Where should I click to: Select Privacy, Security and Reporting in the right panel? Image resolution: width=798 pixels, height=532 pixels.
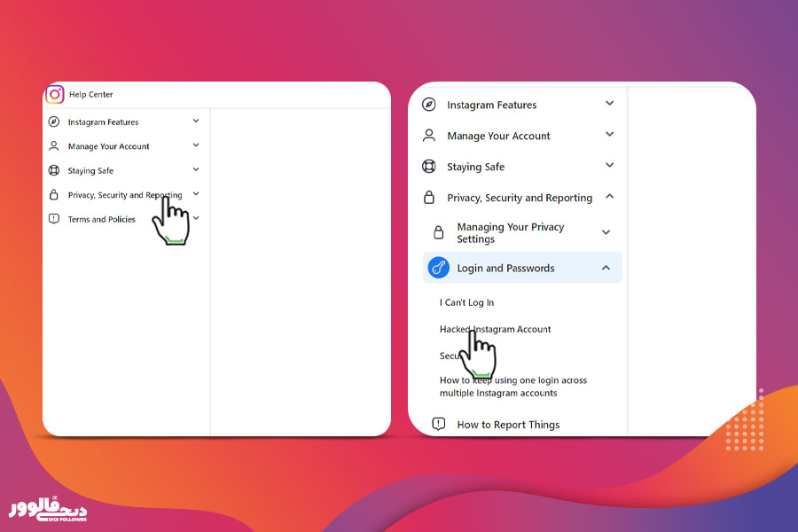520,198
